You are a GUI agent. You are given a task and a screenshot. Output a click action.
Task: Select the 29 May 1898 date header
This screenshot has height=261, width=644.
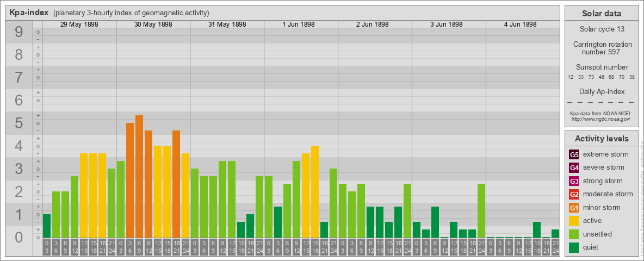pyautogui.click(x=79, y=24)
